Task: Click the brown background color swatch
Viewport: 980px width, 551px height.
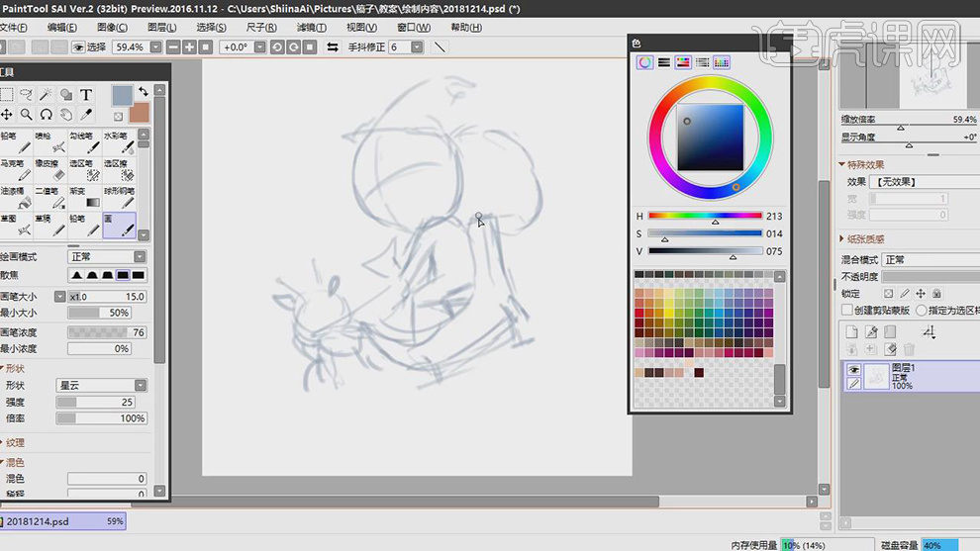Action: click(139, 113)
